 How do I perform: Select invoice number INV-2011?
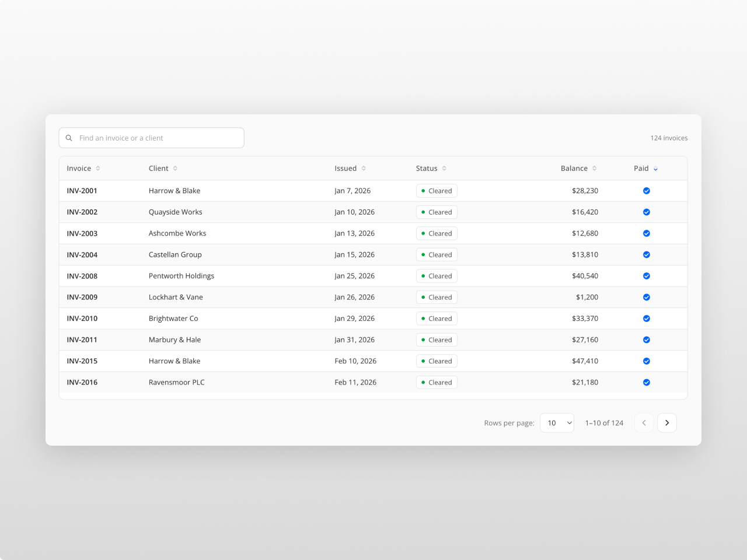point(82,340)
